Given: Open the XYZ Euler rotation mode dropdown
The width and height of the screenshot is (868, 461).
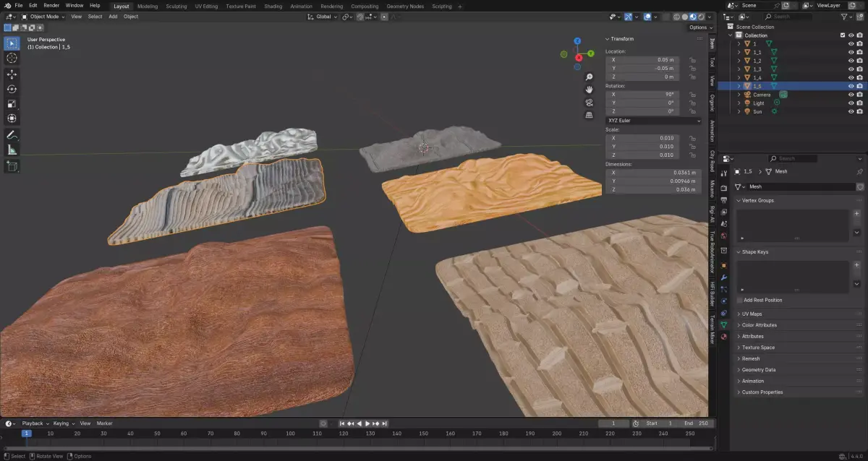Looking at the screenshot, I should click(x=654, y=121).
